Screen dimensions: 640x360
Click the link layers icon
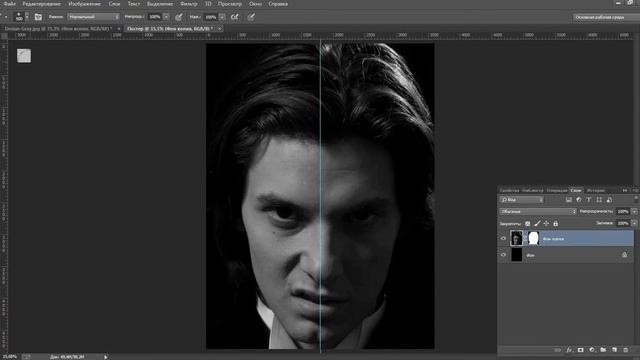tap(558, 350)
